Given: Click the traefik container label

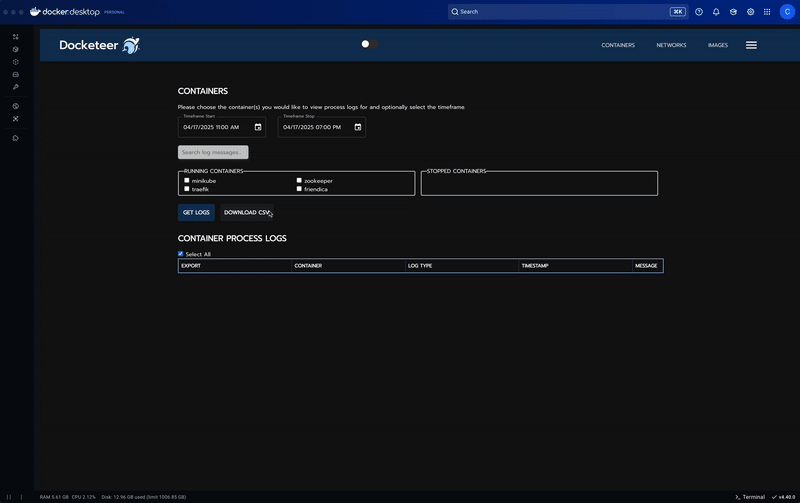Looking at the screenshot, I should 200,189.
